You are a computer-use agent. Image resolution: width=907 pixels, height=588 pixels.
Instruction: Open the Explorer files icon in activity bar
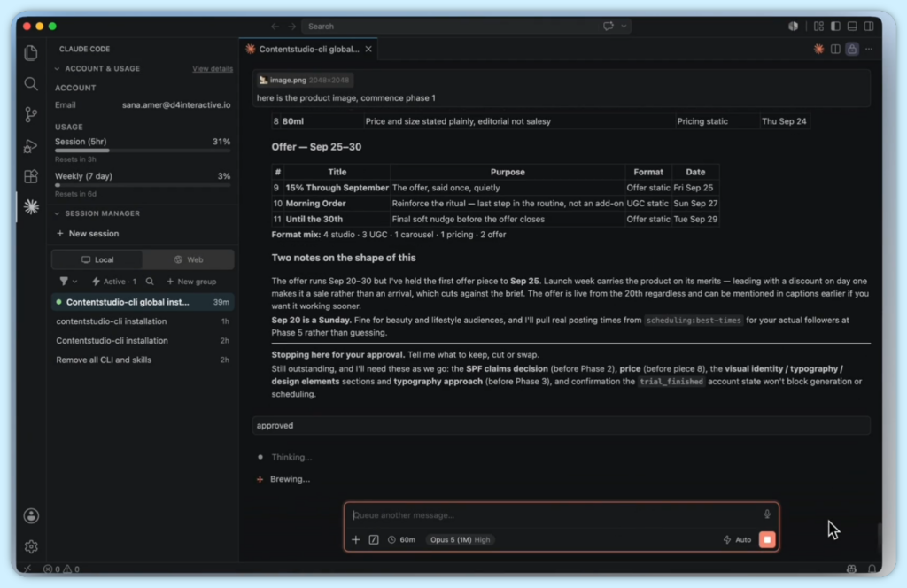pos(31,52)
